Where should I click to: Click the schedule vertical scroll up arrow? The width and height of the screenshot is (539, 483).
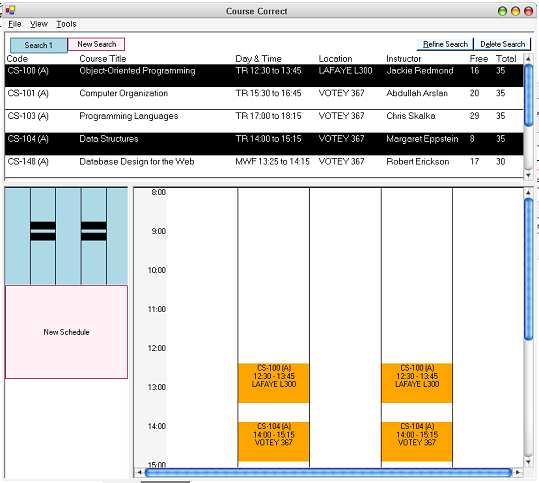[528, 193]
